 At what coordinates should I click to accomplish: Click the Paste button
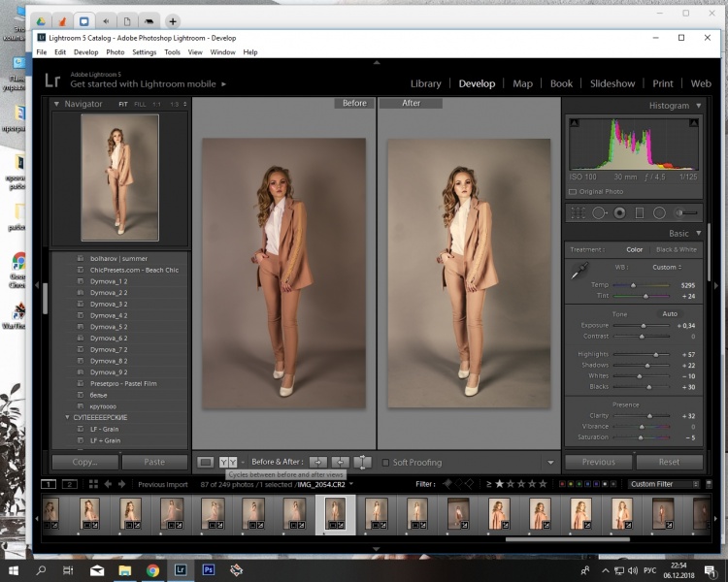pos(154,463)
